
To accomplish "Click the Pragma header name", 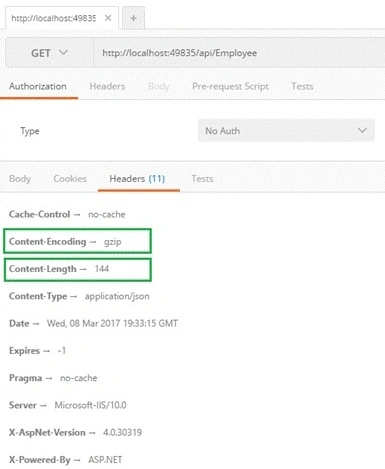I will click(x=25, y=378).
